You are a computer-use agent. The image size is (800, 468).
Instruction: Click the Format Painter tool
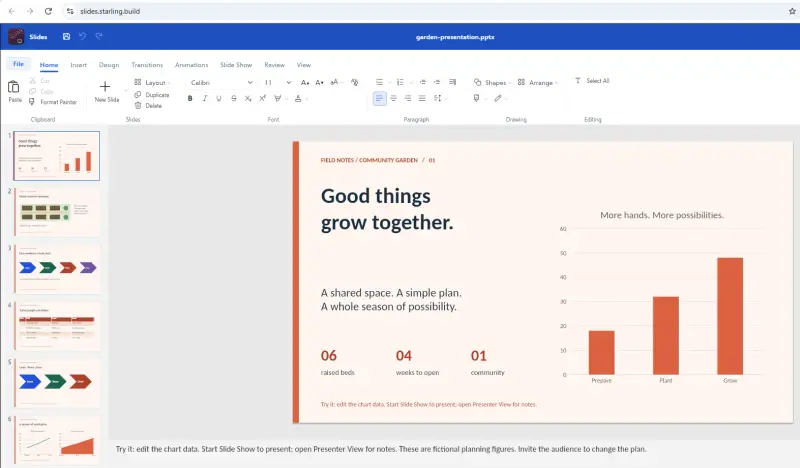tap(53, 102)
